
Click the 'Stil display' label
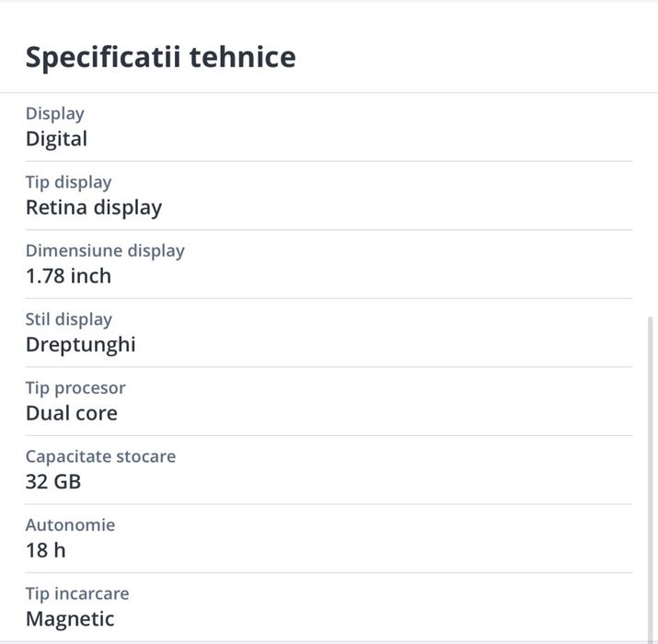coord(68,319)
